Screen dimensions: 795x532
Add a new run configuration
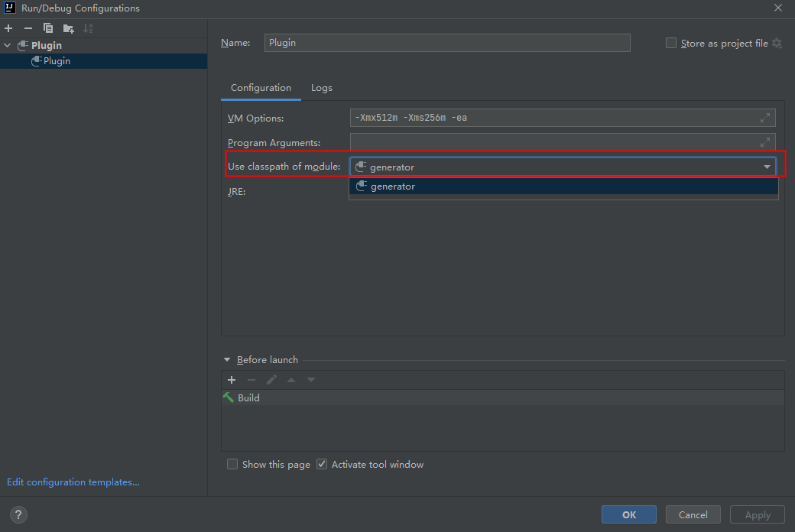8,28
